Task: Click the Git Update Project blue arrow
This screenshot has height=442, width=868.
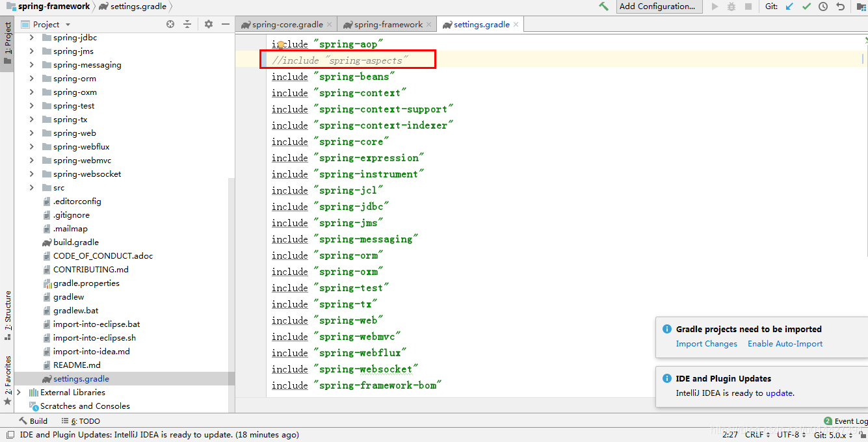Action: [790, 6]
